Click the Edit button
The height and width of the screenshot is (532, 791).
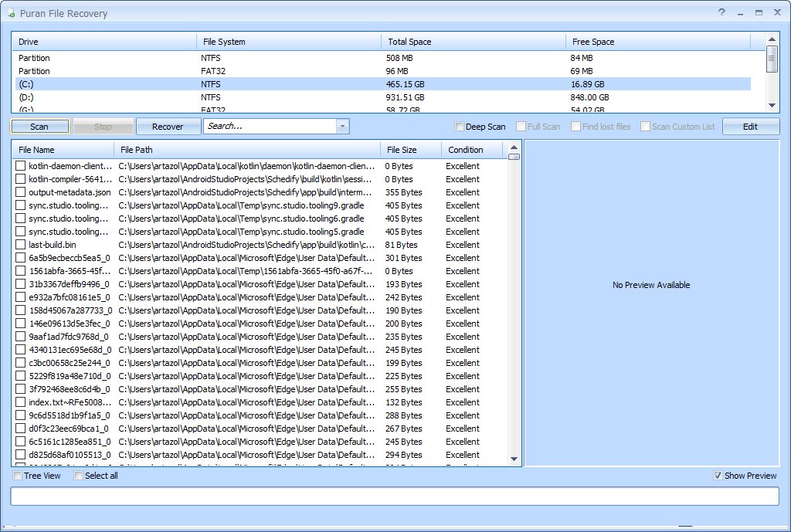pos(750,127)
